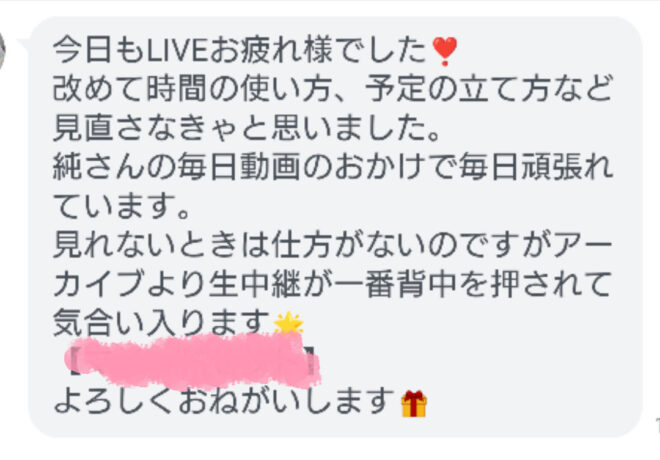Click the sparkling star emoji
The width and height of the screenshot is (660, 460).
pos(288,323)
